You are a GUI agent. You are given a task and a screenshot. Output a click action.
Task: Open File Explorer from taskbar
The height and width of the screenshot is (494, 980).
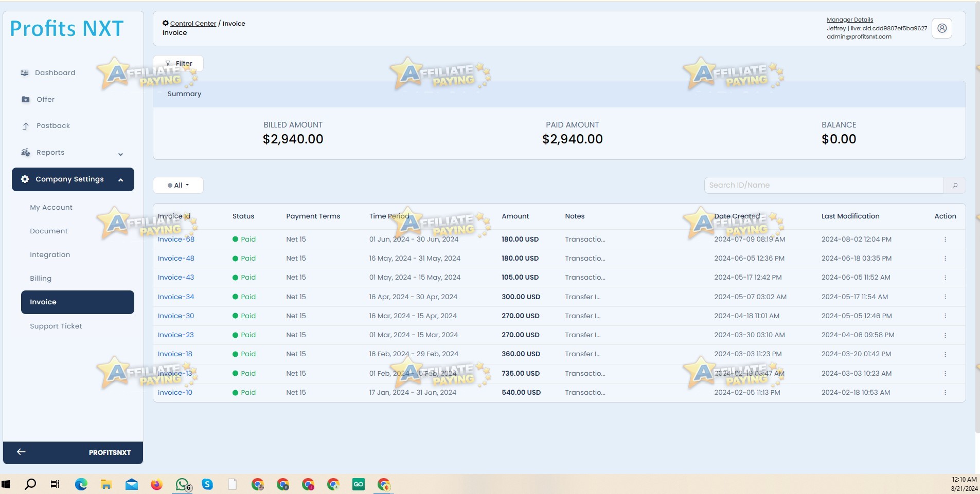[106, 484]
